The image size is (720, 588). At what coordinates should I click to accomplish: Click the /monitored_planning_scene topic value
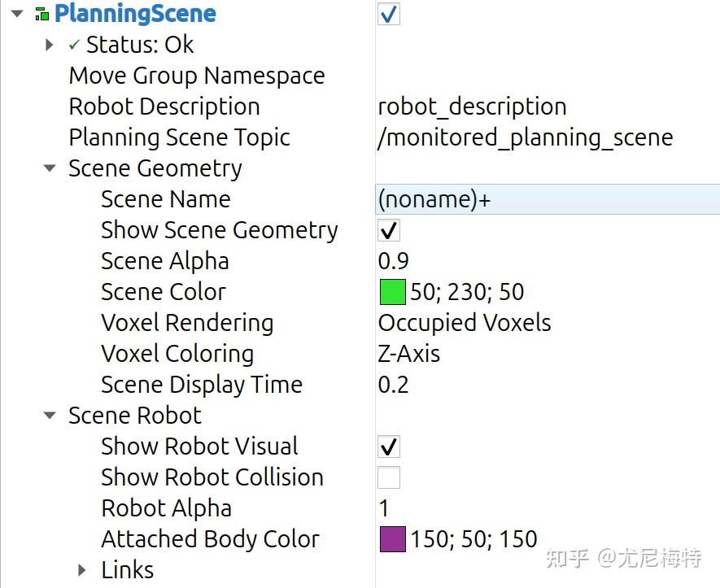pos(526,137)
